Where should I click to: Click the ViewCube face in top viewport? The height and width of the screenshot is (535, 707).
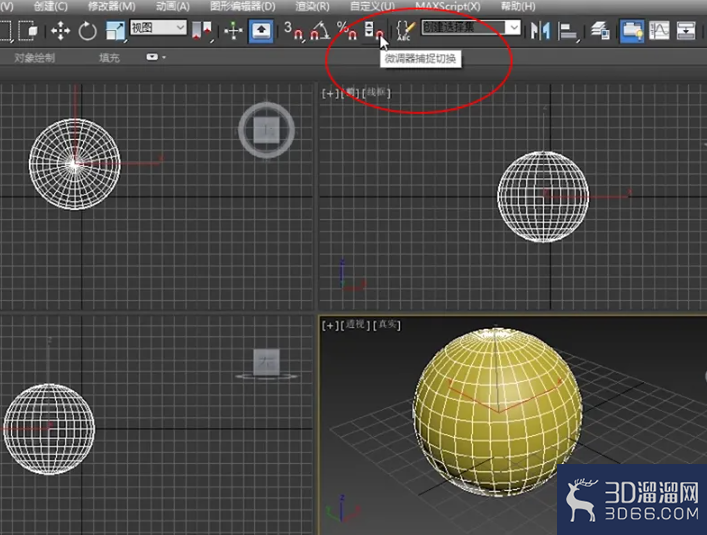click(x=266, y=131)
